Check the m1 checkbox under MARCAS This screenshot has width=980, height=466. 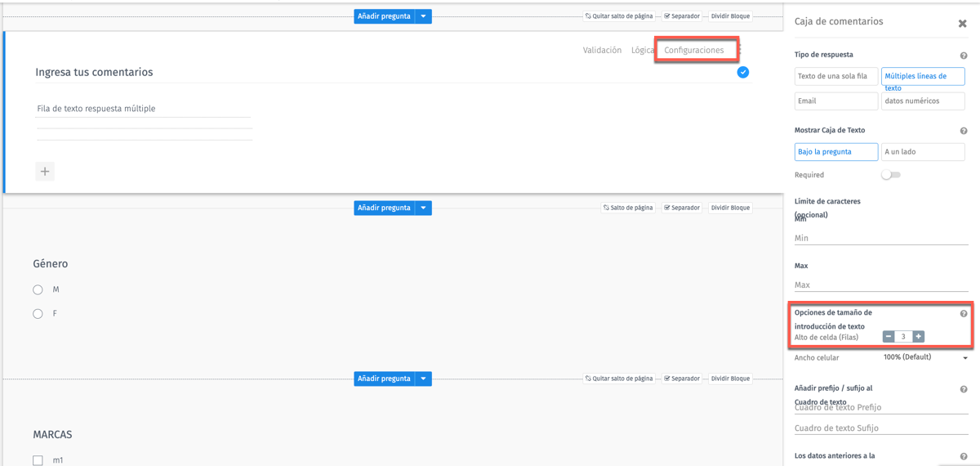click(38, 460)
